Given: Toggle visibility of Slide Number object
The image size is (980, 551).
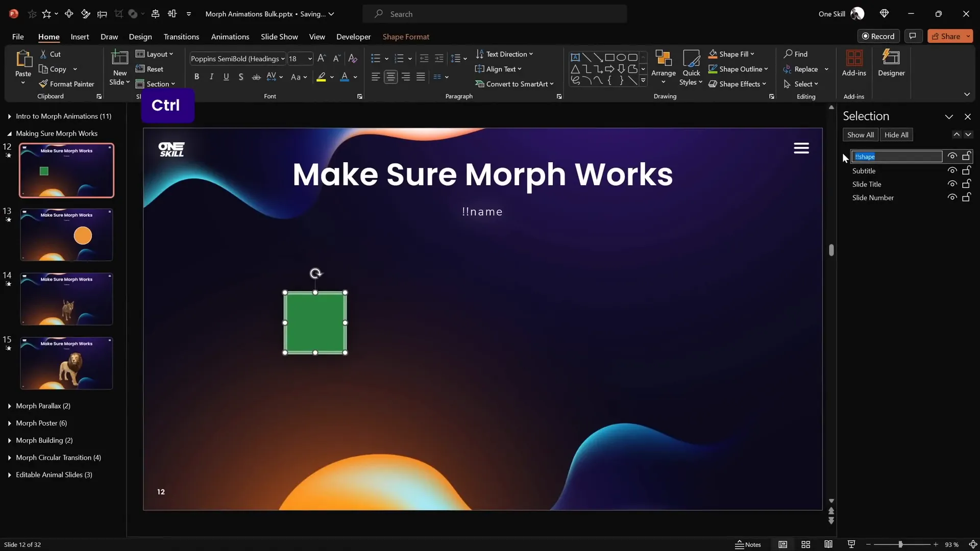Looking at the screenshot, I should click(952, 197).
